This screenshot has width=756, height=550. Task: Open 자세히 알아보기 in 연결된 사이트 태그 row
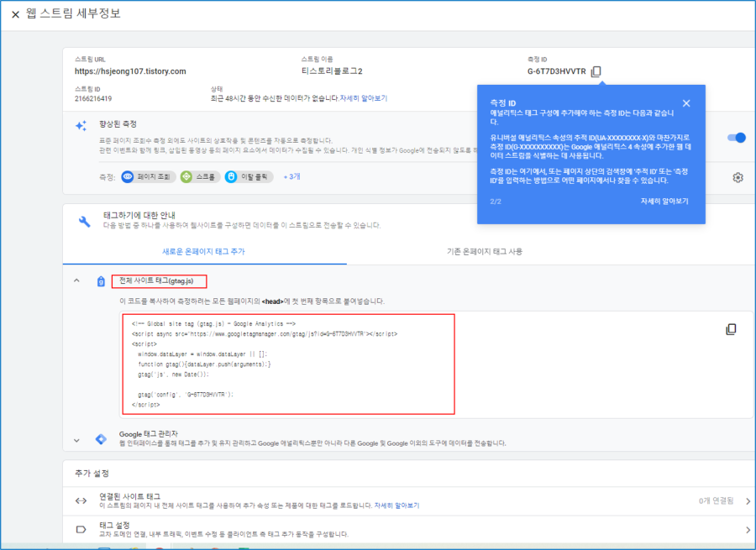point(396,505)
